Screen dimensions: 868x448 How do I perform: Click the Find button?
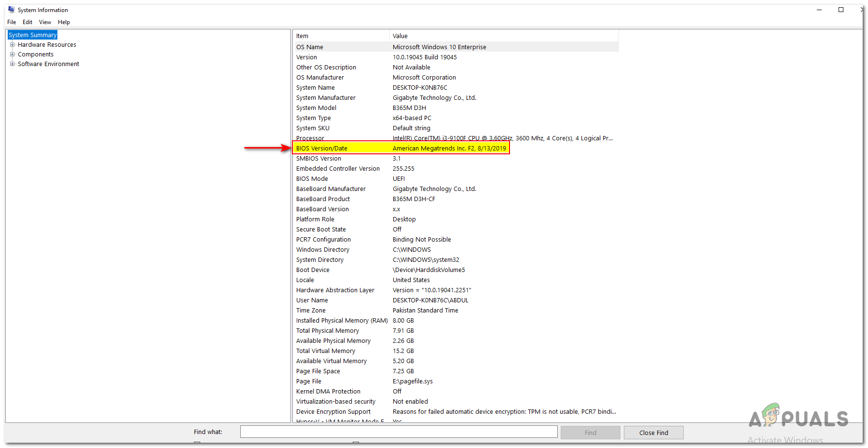click(590, 432)
